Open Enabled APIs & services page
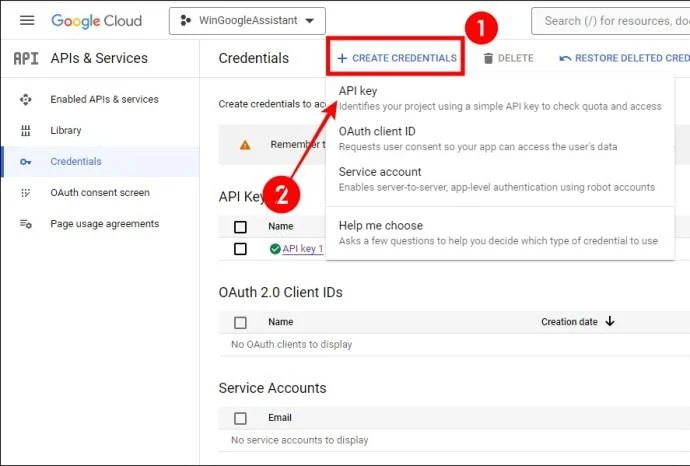The image size is (690, 466). (x=104, y=99)
